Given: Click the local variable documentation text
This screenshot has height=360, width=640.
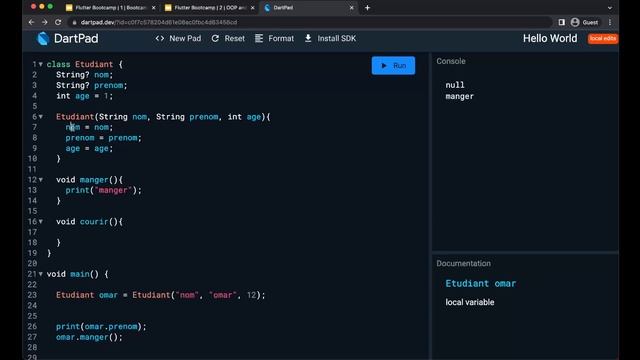Looking at the screenshot, I should coord(470,302).
